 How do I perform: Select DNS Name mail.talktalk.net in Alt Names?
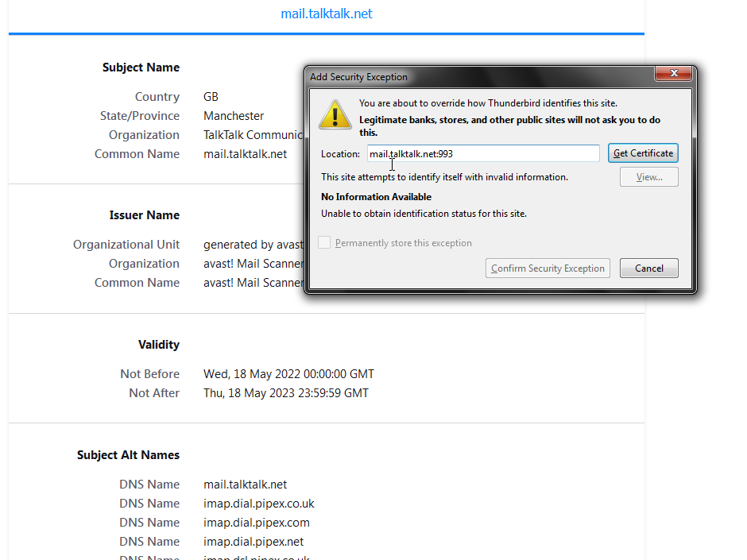pyautogui.click(x=245, y=485)
